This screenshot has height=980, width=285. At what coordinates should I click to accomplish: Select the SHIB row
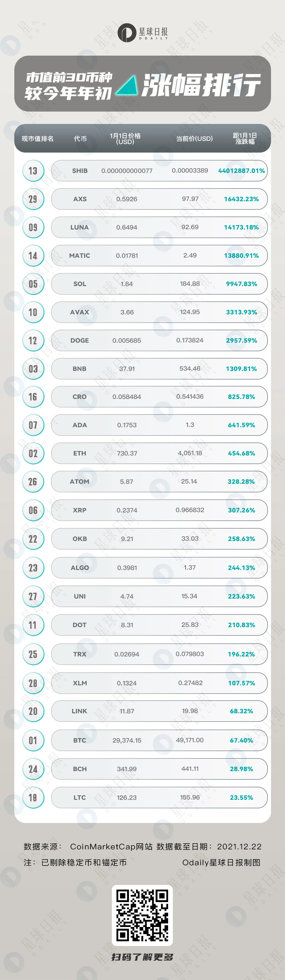click(x=159, y=171)
